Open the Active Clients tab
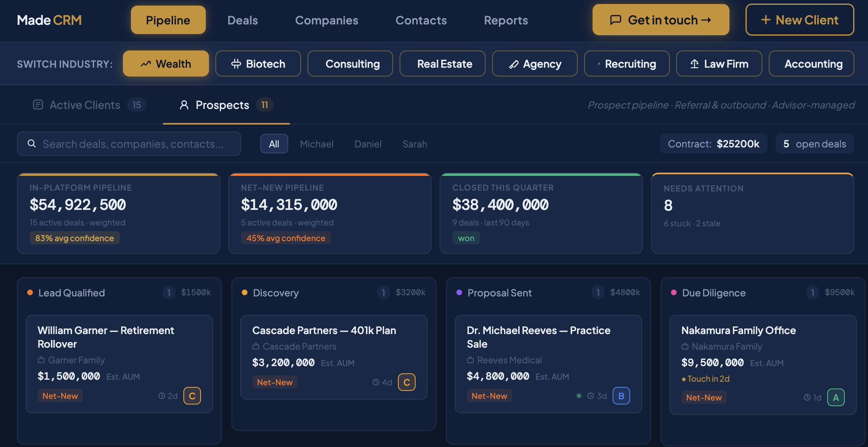Image resolution: width=868 pixels, height=447 pixels. [x=90, y=105]
